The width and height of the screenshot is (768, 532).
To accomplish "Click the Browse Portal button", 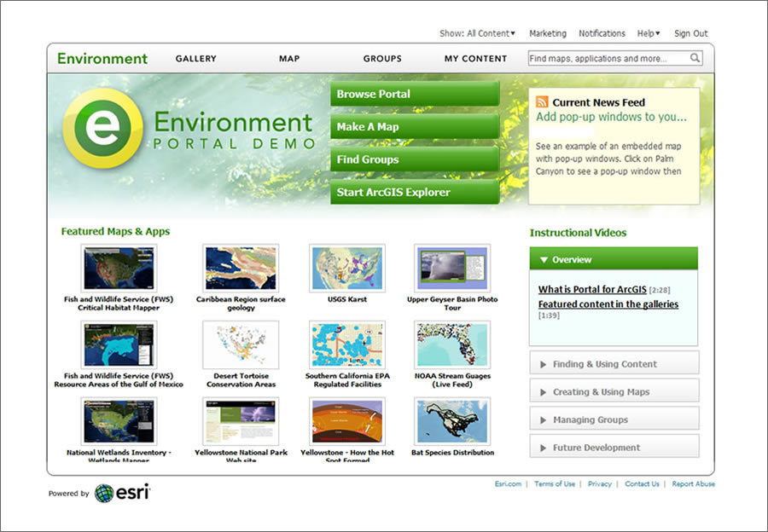I will pyautogui.click(x=415, y=94).
